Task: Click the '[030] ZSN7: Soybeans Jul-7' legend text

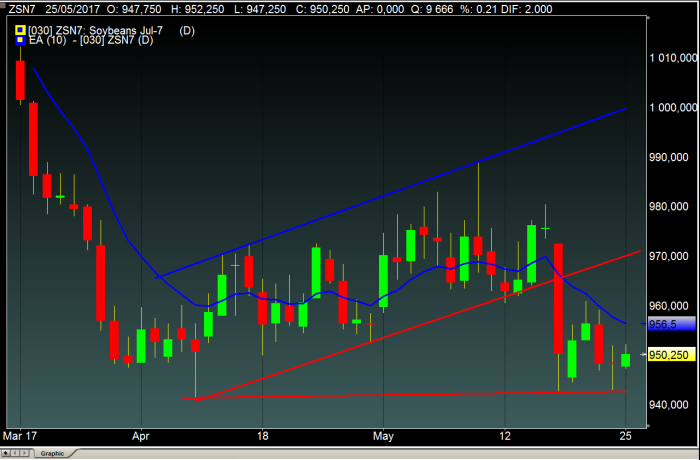Action: point(95,30)
